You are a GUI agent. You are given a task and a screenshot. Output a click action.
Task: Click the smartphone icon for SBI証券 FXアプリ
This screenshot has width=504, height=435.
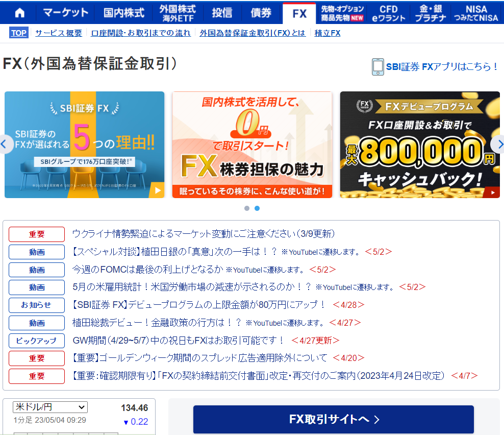click(377, 67)
